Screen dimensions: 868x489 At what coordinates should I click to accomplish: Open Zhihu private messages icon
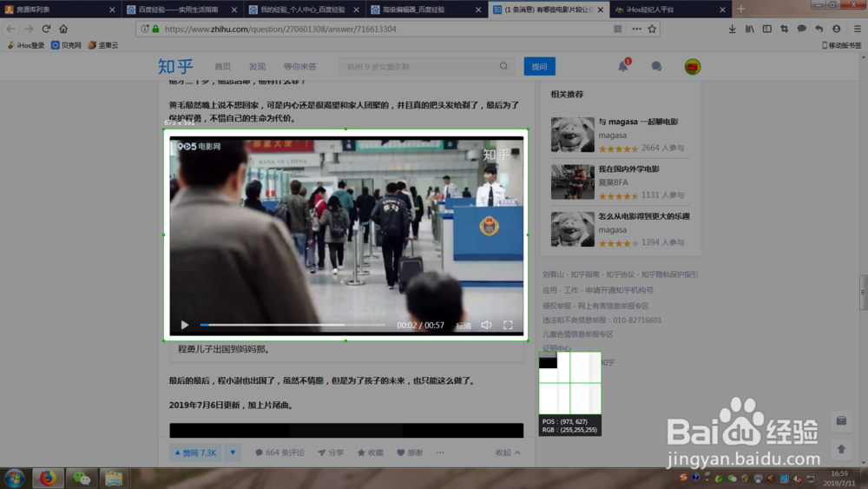pos(656,67)
